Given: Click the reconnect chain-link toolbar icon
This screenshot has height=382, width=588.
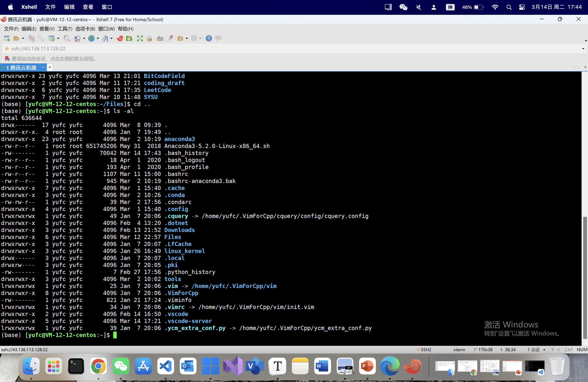Looking at the screenshot, I should click(41, 38).
